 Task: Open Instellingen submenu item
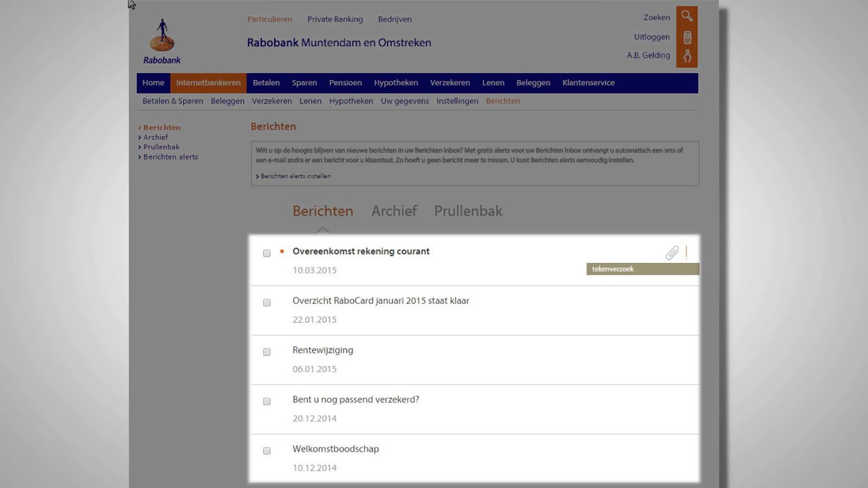(x=458, y=101)
